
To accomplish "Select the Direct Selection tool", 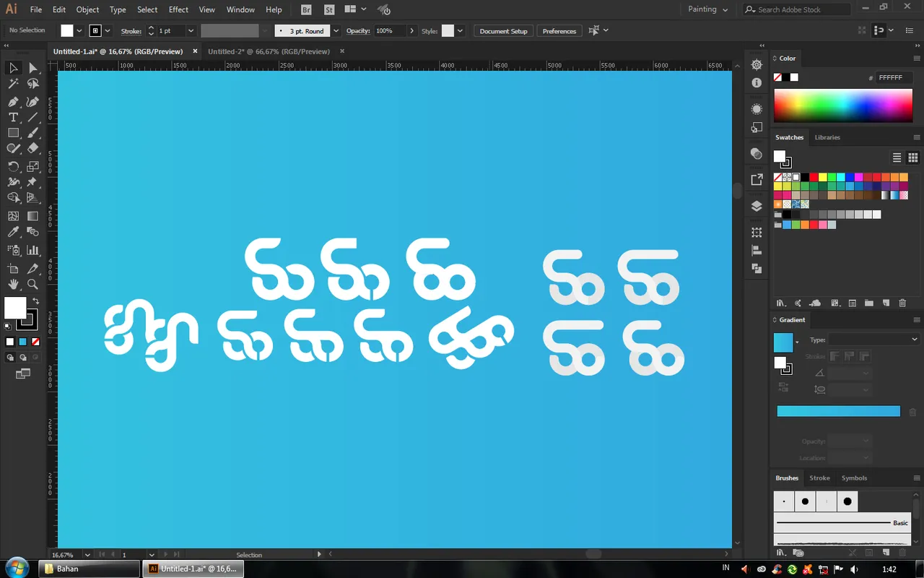I will tap(32, 68).
